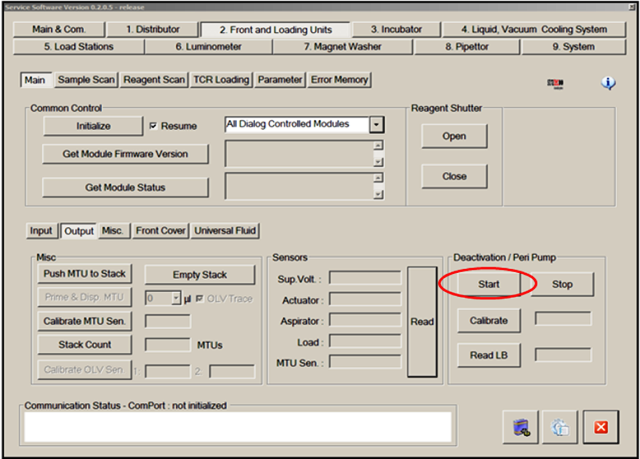Toggle the OLV Trace checkbox
Screen dimensions: 640x459
200,298
